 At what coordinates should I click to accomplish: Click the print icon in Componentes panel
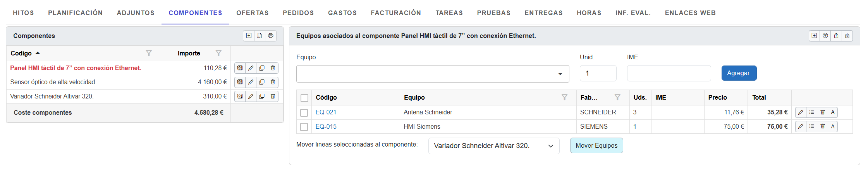[x=271, y=36]
